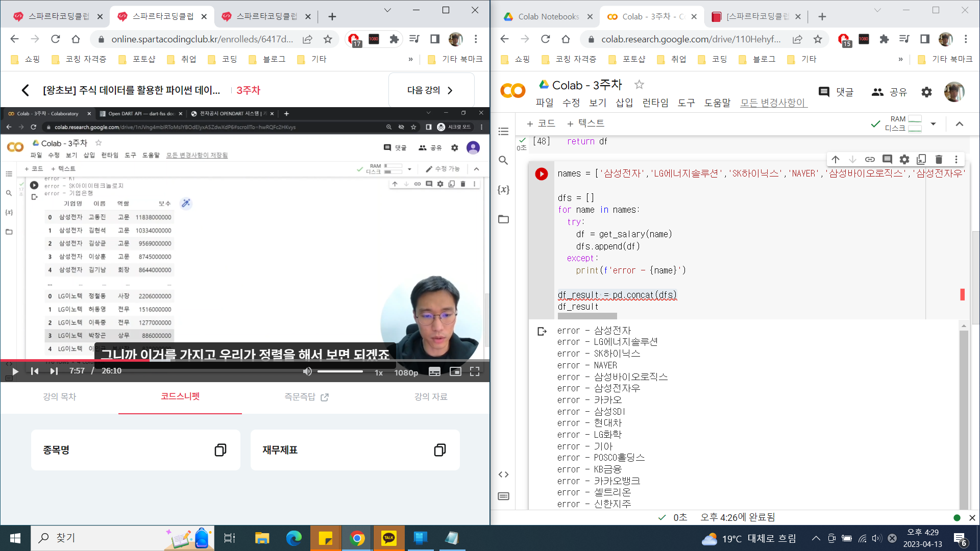The image size is (980, 551).
Task: Open 도구 menu in Colab
Action: (687, 103)
